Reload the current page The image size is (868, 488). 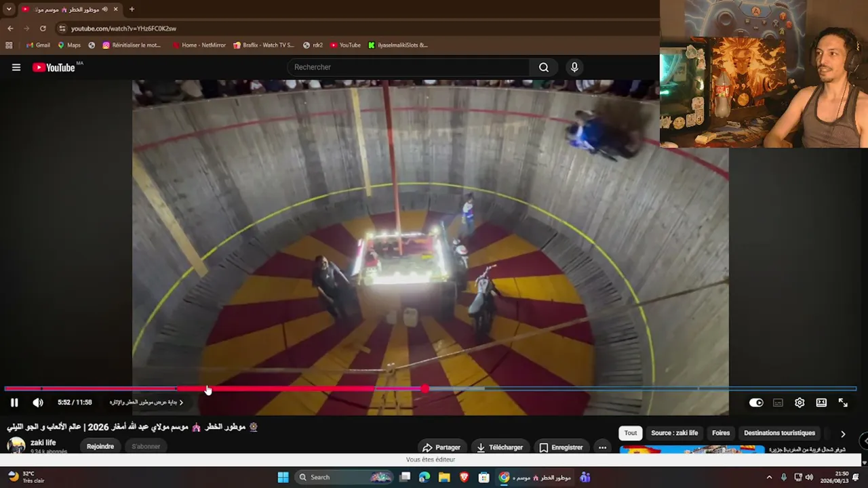[x=43, y=28]
